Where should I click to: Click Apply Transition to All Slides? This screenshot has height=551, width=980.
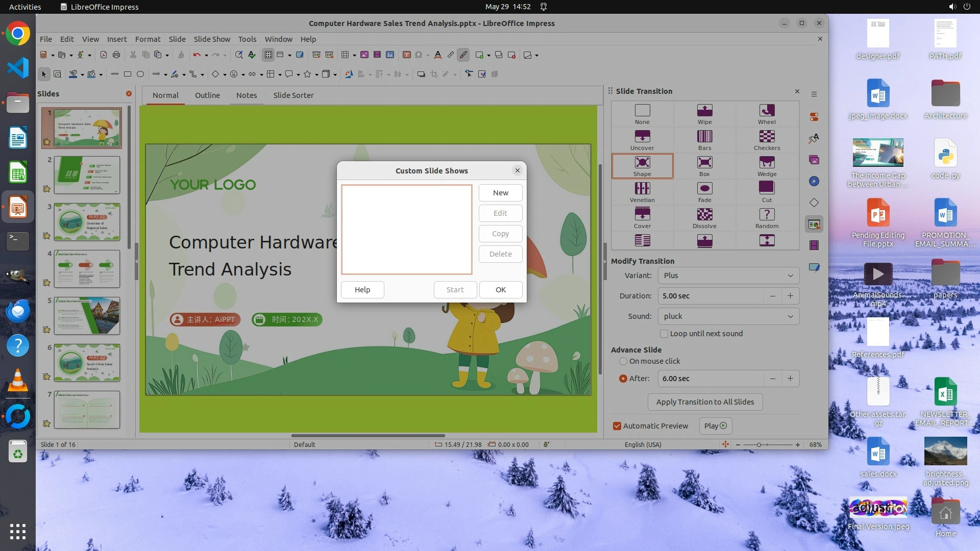point(704,402)
